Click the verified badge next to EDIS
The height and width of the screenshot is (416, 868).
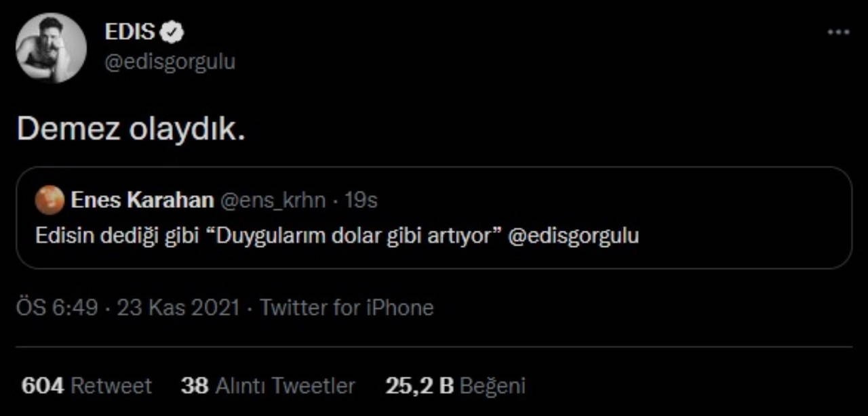pyautogui.click(x=174, y=32)
